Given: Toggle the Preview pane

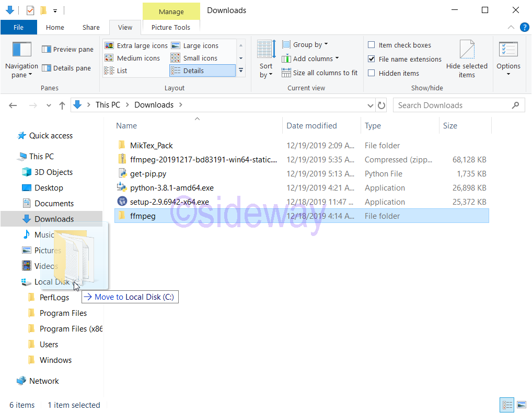Looking at the screenshot, I should coord(67,49).
